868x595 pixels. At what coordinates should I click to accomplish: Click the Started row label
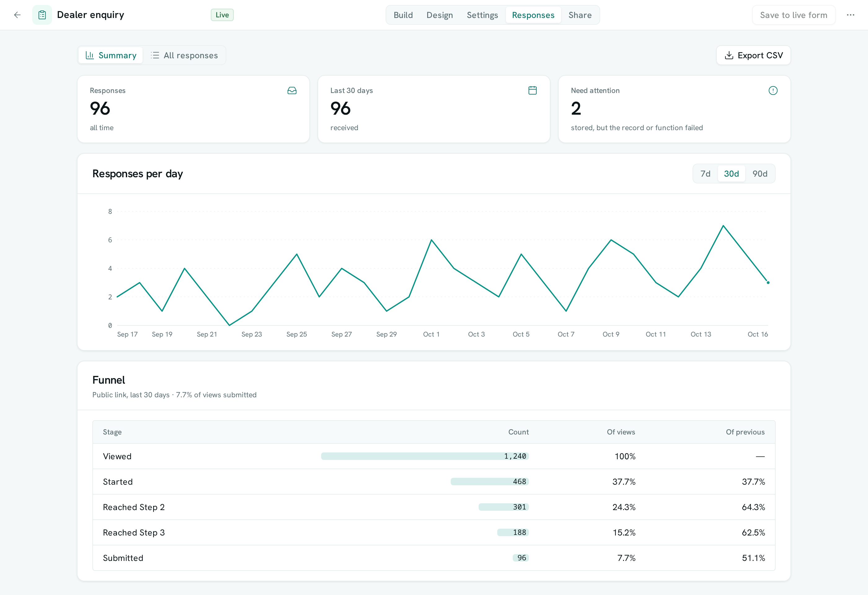(118, 482)
